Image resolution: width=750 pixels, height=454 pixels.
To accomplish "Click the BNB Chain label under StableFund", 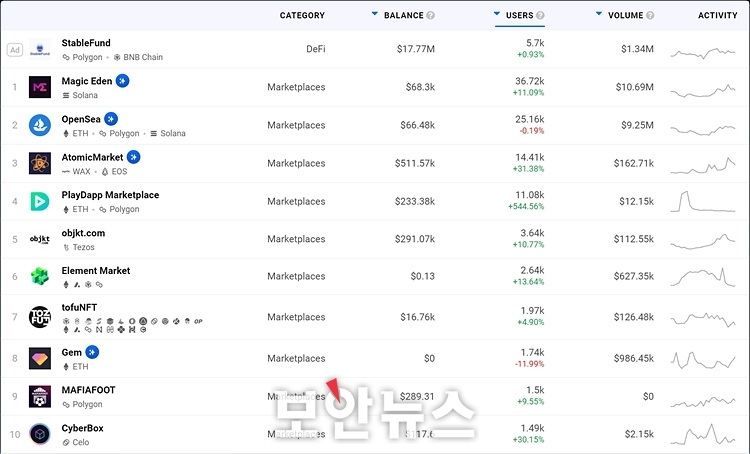I will point(143,57).
